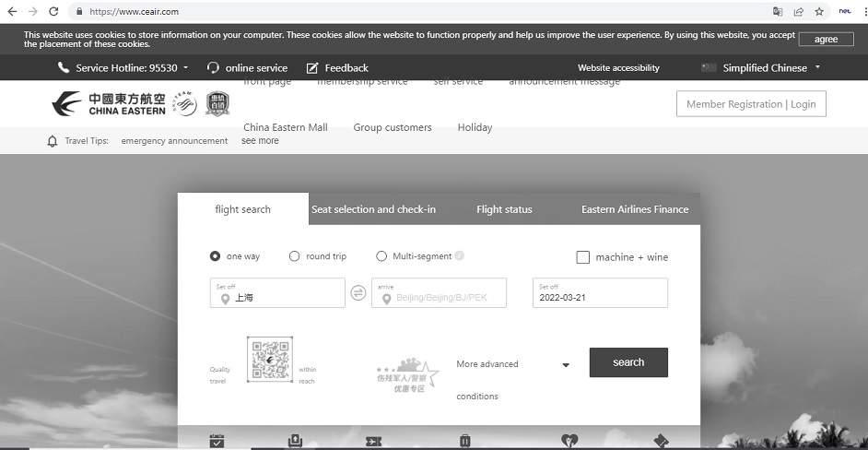Image resolution: width=868 pixels, height=450 pixels.
Task: Click the browser forward arrow
Action: (32, 12)
